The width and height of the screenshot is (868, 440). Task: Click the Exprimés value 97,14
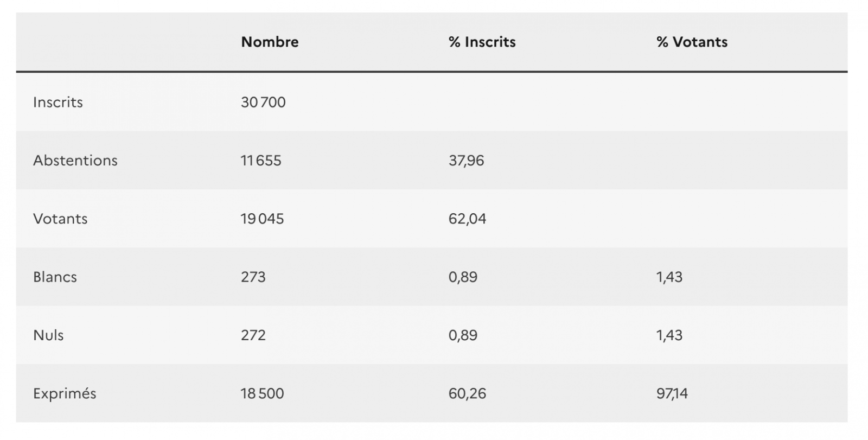tap(672, 394)
